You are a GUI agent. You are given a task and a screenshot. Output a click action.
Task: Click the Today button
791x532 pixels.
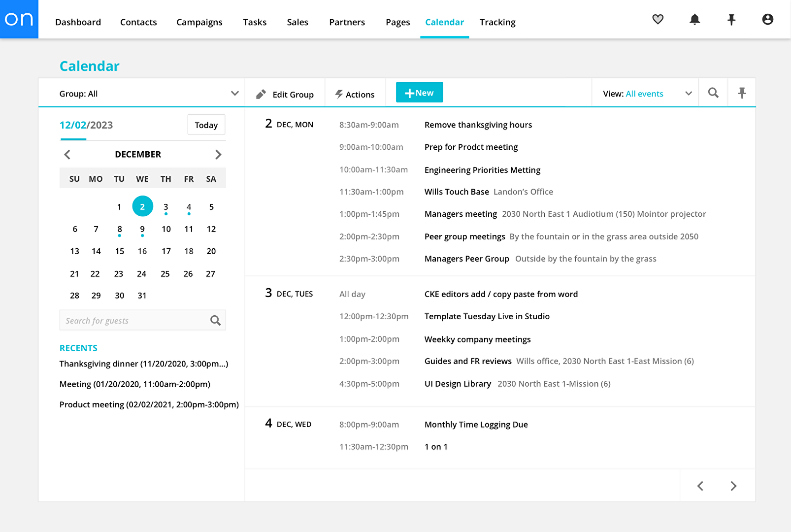(x=206, y=125)
